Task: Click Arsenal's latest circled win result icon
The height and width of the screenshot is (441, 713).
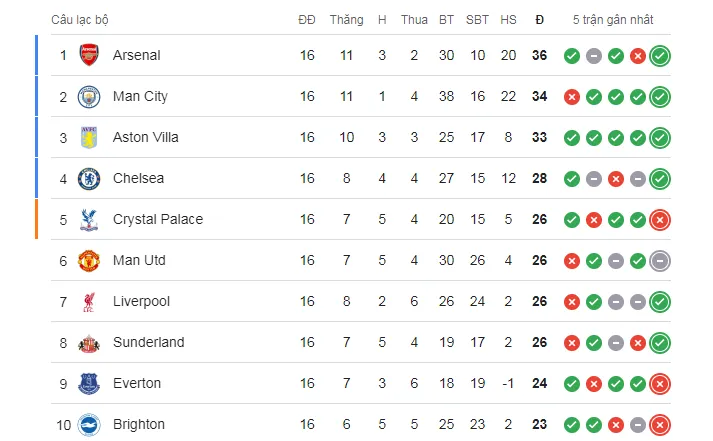Action: click(659, 55)
